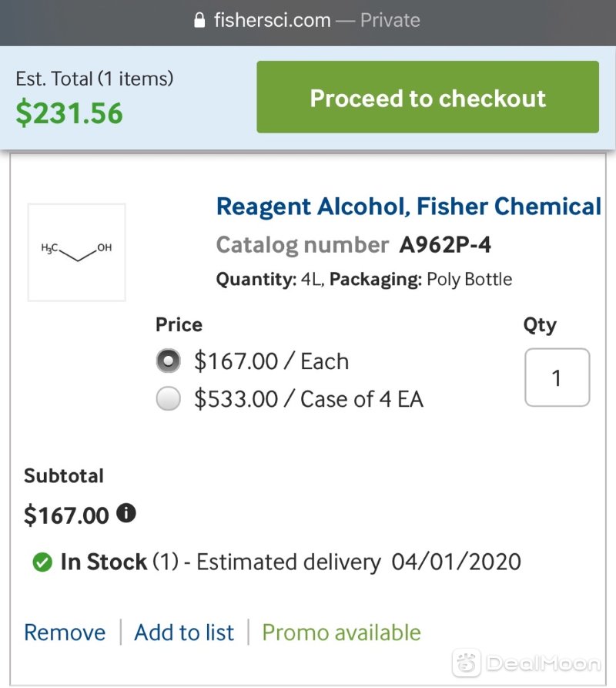This screenshot has height=688, width=616.
Task: Tap the green In Stock checkmark icon
Action: 42,562
